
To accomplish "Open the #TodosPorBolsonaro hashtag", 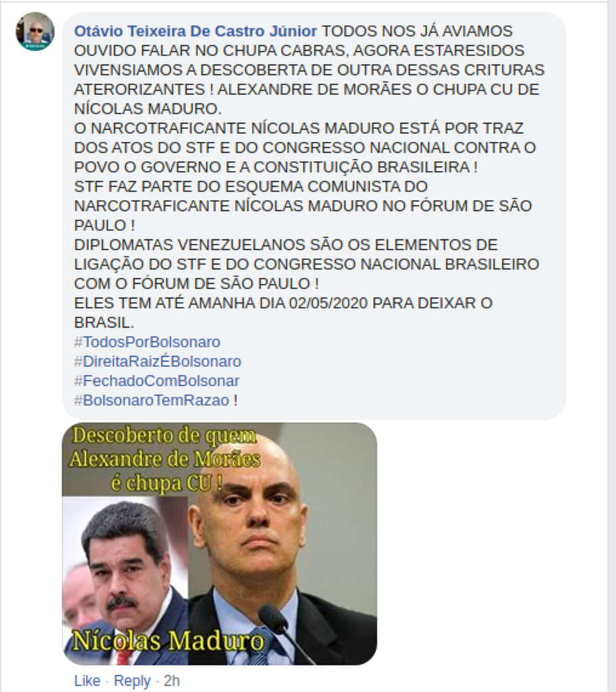I will pyautogui.click(x=147, y=342).
